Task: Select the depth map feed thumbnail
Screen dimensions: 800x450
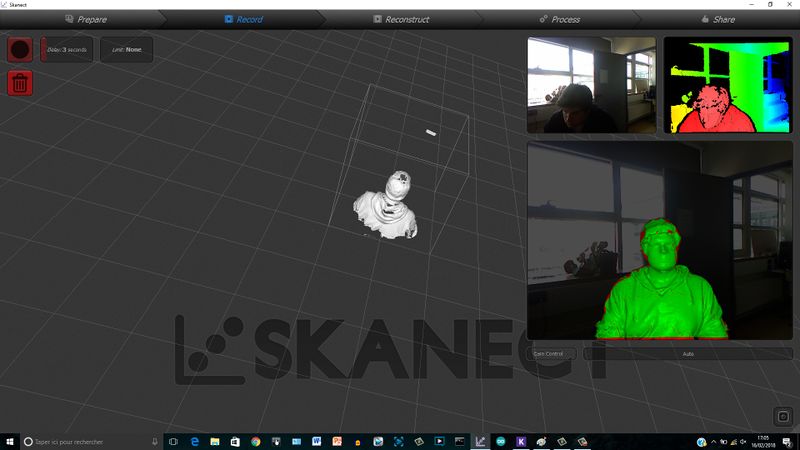Action: coord(727,85)
